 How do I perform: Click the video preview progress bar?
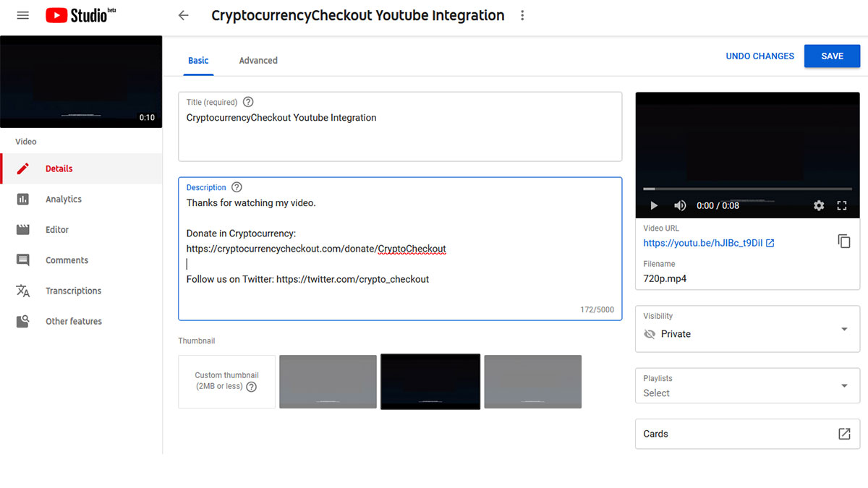pos(748,189)
